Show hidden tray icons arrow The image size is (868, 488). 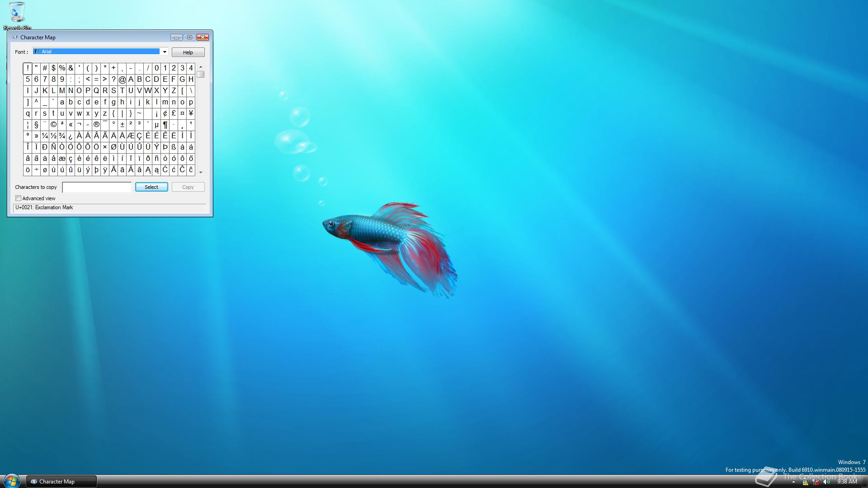click(x=793, y=482)
